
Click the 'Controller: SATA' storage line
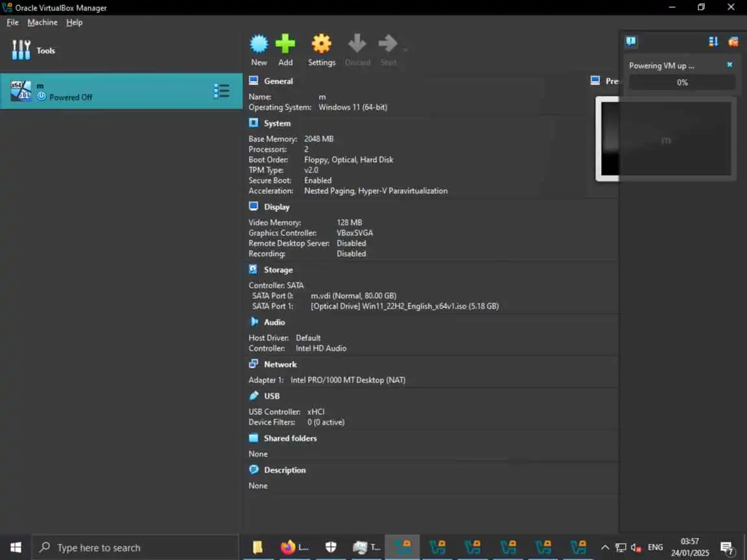click(x=276, y=285)
